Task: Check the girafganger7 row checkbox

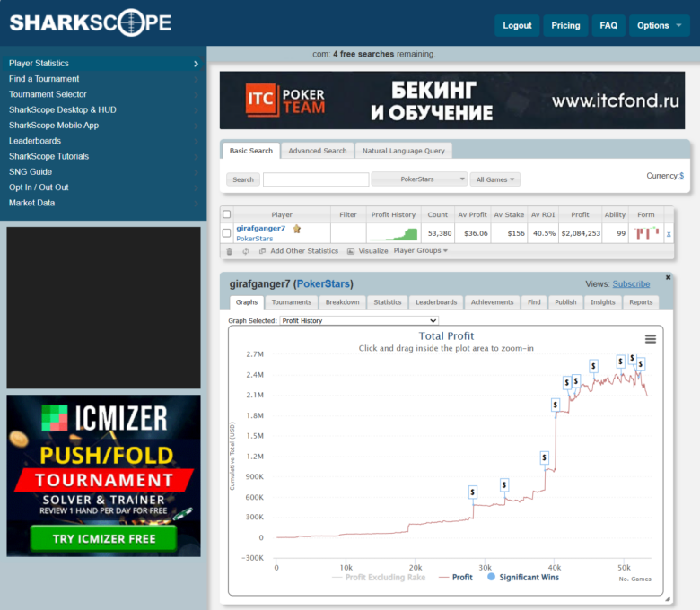Action: [x=227, y=233]
